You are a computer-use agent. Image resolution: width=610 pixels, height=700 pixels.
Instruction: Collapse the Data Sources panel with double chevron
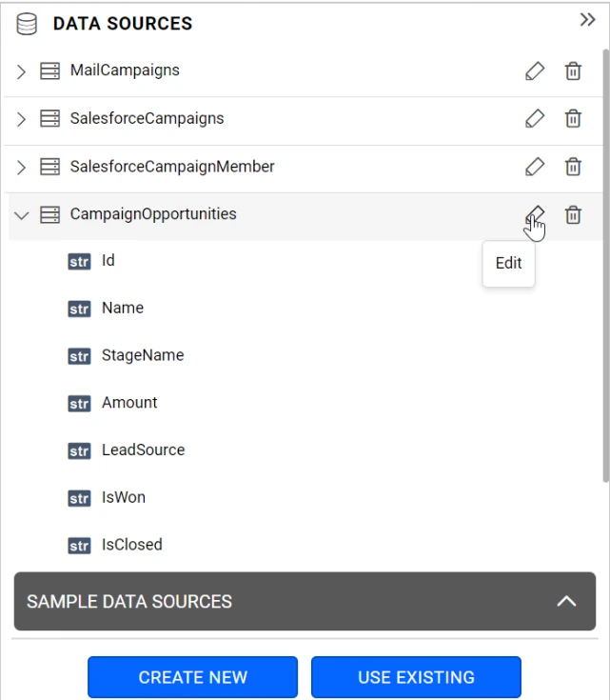tap(587, 20)
